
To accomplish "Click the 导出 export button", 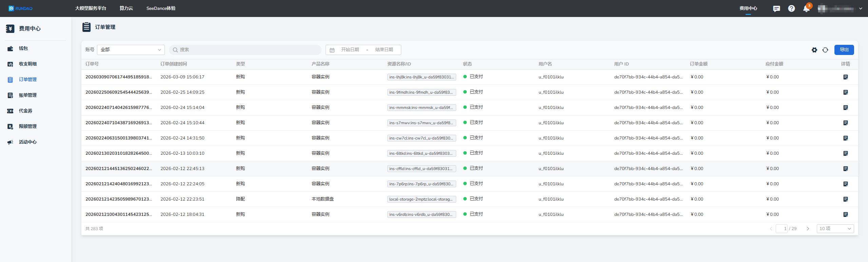I will (844, 50).
